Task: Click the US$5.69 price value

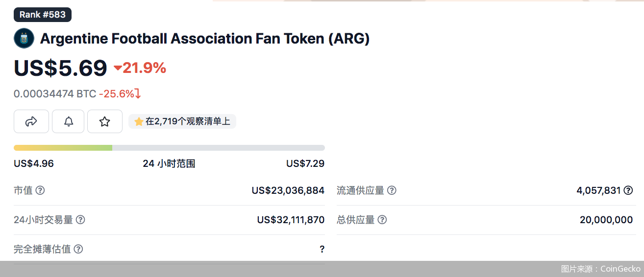Action: tap(60, 68)
